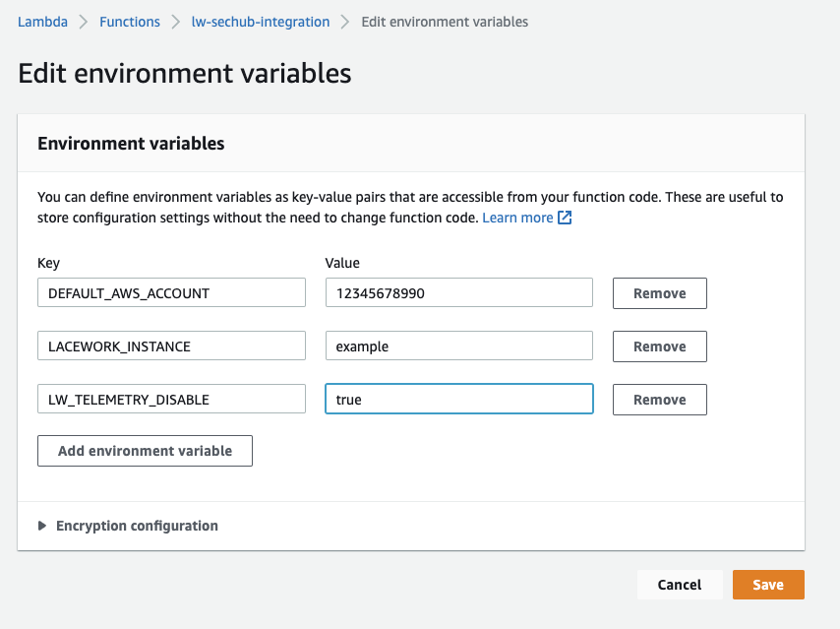This screenshot has width=840, height=629.
Task: Open the Lambda breadcrumb link
Action: pos(42,20)
